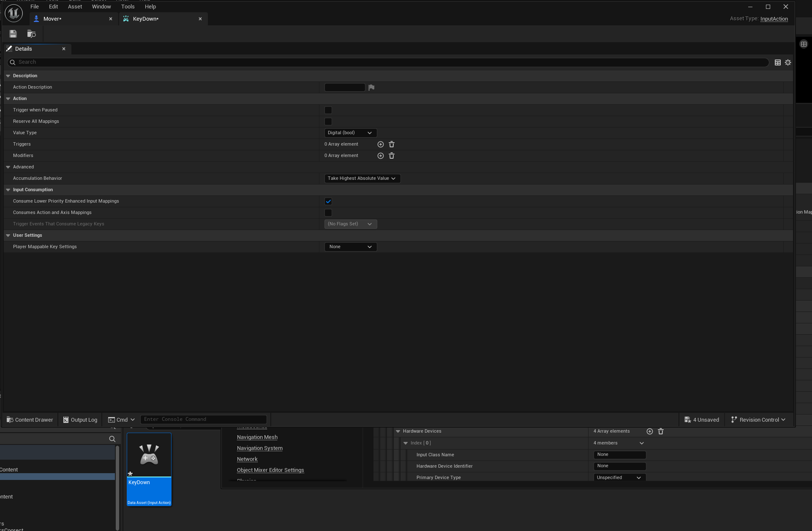
Task: Click the Details panel settings gear icon
Action: click(788, 62)
